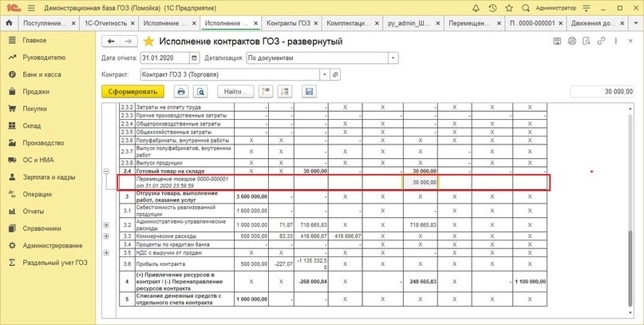Expand row 3.3 Коммерческие расходы
644x325 pixels.
[107, 236]
